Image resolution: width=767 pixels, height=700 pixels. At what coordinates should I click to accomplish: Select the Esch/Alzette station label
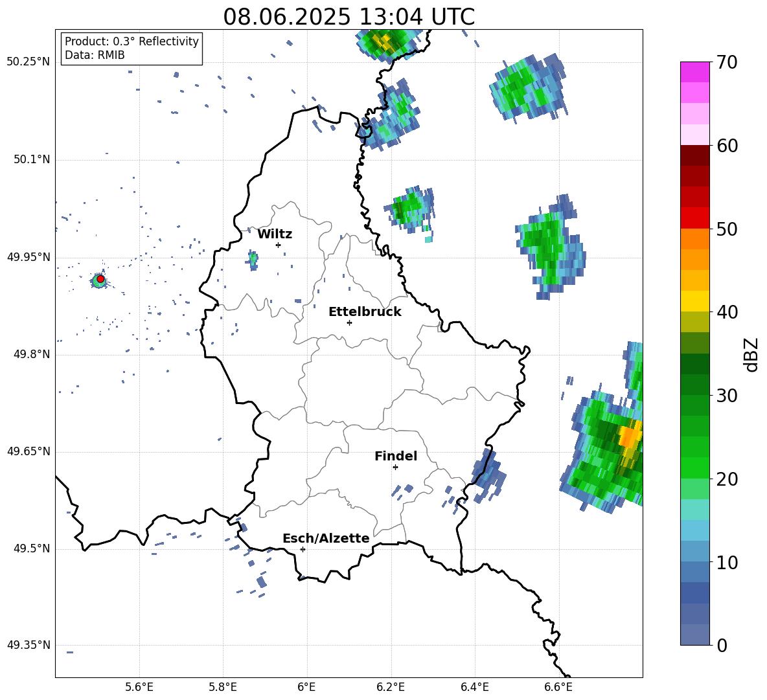coord(326,538)
